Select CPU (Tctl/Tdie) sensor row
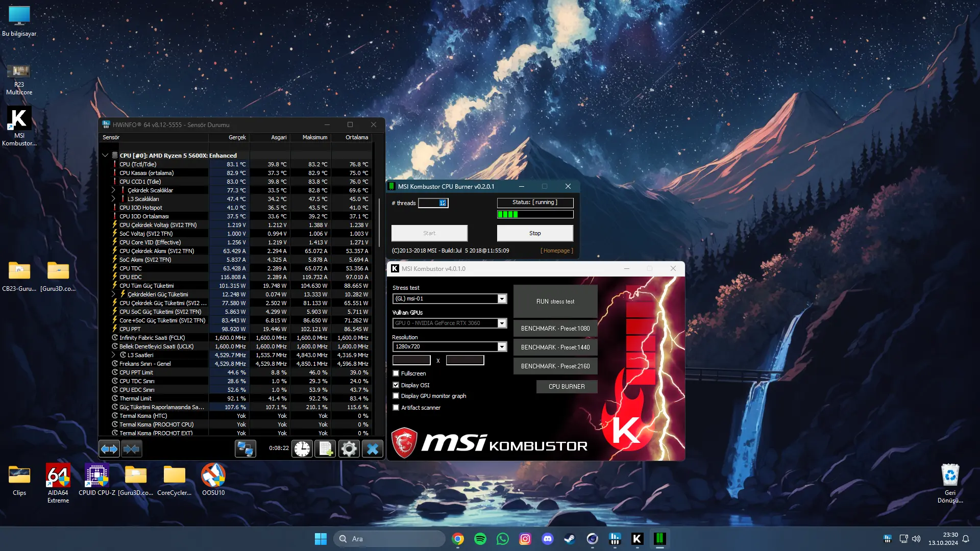Image resolution: width=980 pixels, height=551 pixels. (x=236, y=164)
